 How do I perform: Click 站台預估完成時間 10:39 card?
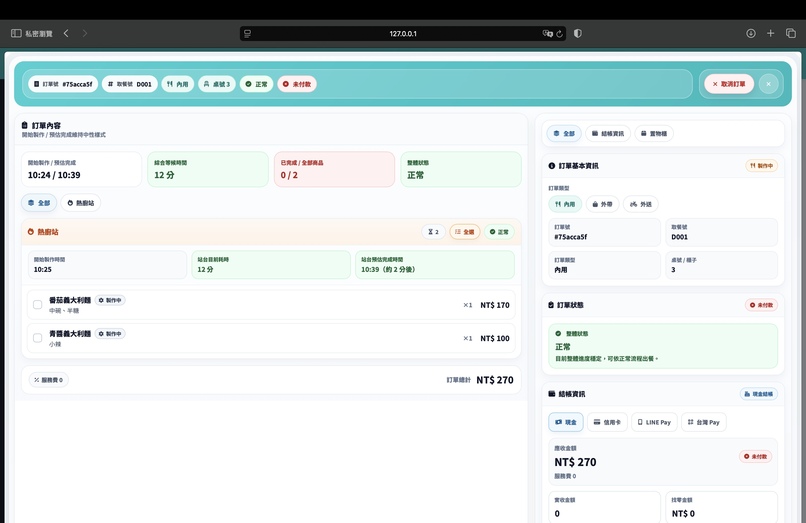pos(435,265)
